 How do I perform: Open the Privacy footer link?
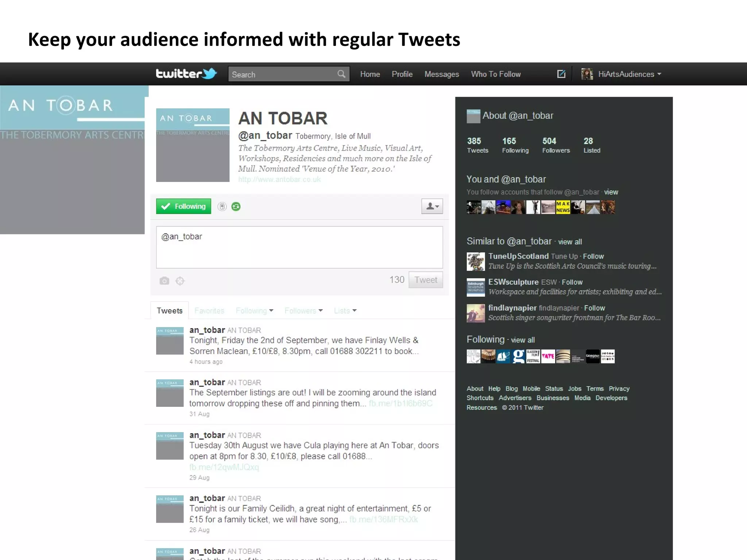point(619,389)
